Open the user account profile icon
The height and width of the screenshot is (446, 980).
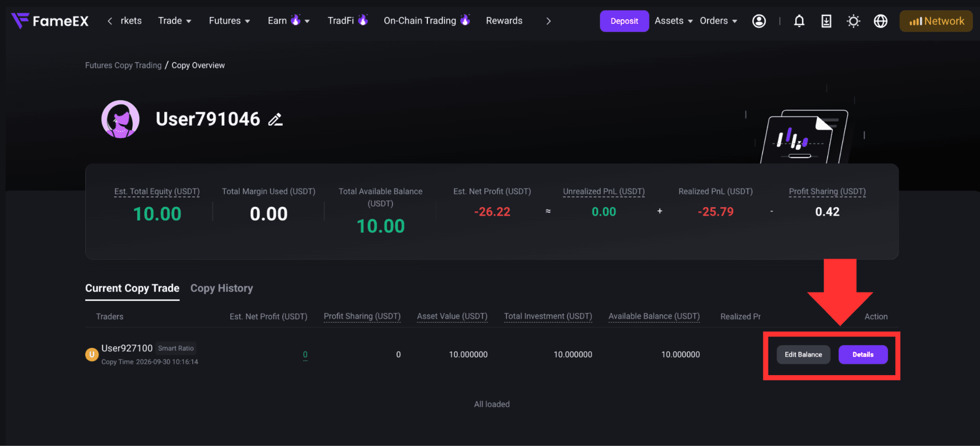(x=759, y=21)
